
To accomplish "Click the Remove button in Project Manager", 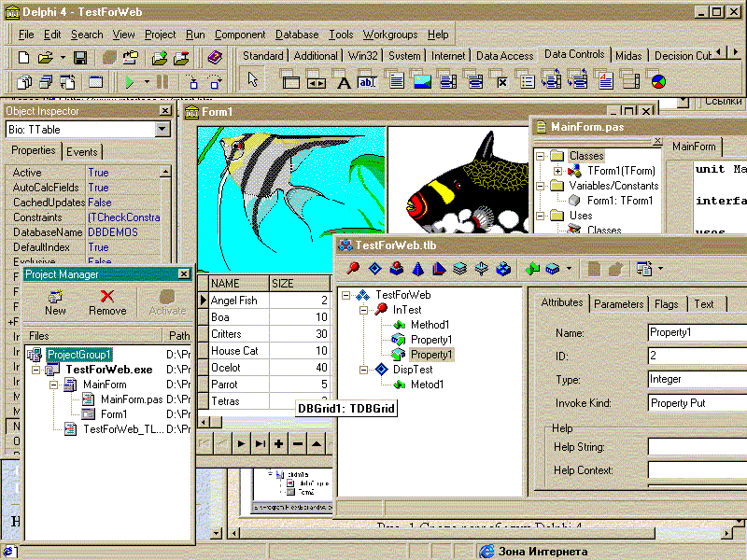I will (107, 302).
